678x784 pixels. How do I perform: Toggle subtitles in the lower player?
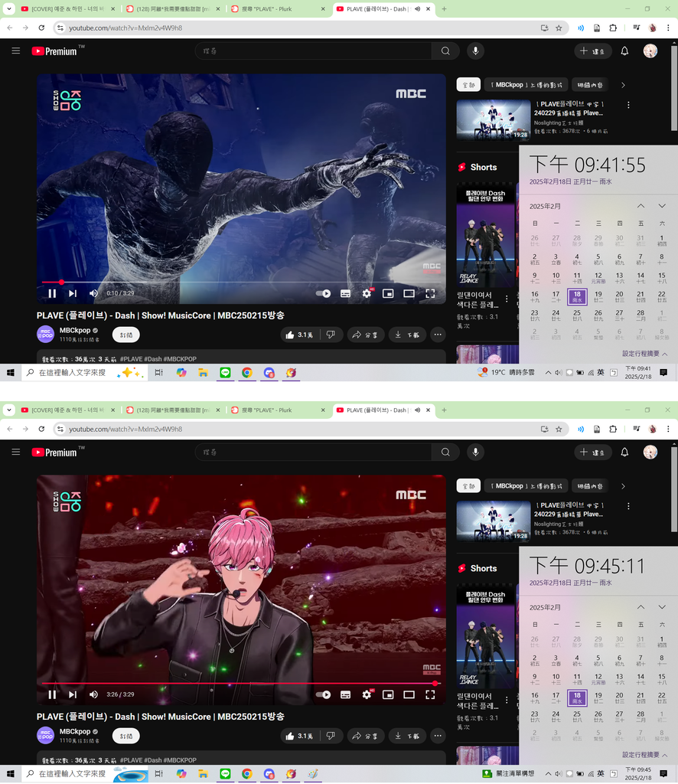[345, 694]
